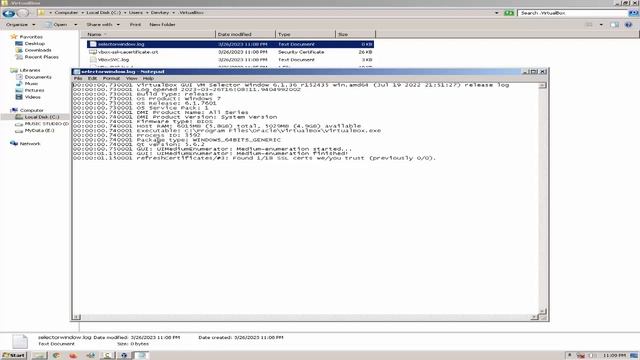Expand the dropdown arrow after Users breadcrumb
This screenshot has width=640, height=360.
pos(147,13)
